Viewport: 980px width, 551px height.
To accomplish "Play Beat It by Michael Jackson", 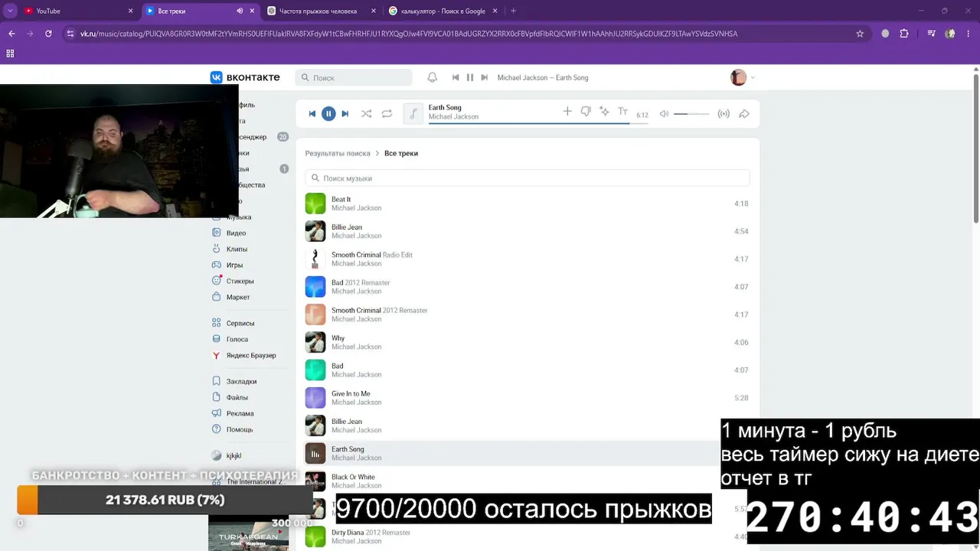I will (527, 204).
